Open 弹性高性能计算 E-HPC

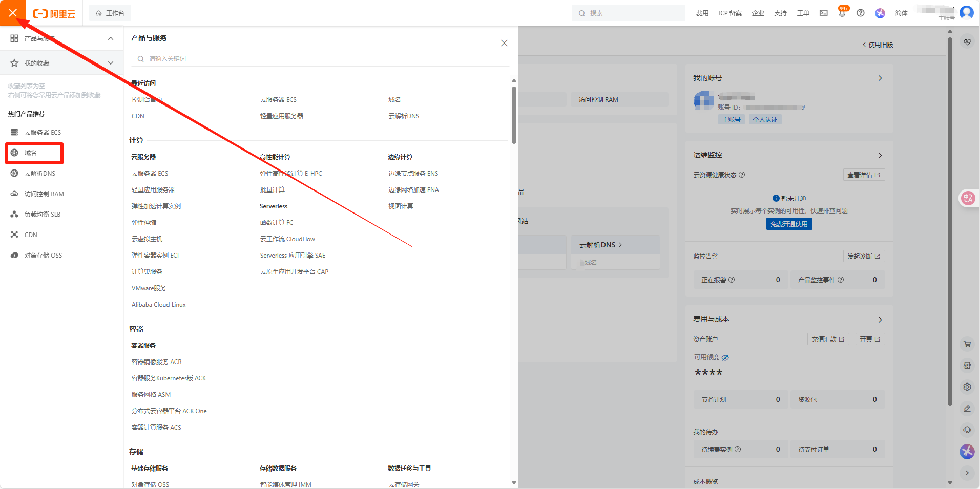coord(291,174)
